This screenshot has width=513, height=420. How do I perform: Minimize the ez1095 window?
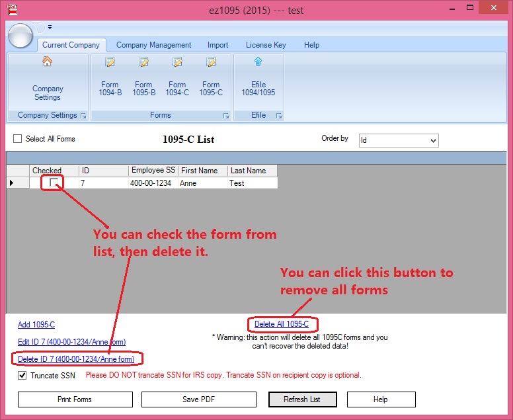point(452,8)
